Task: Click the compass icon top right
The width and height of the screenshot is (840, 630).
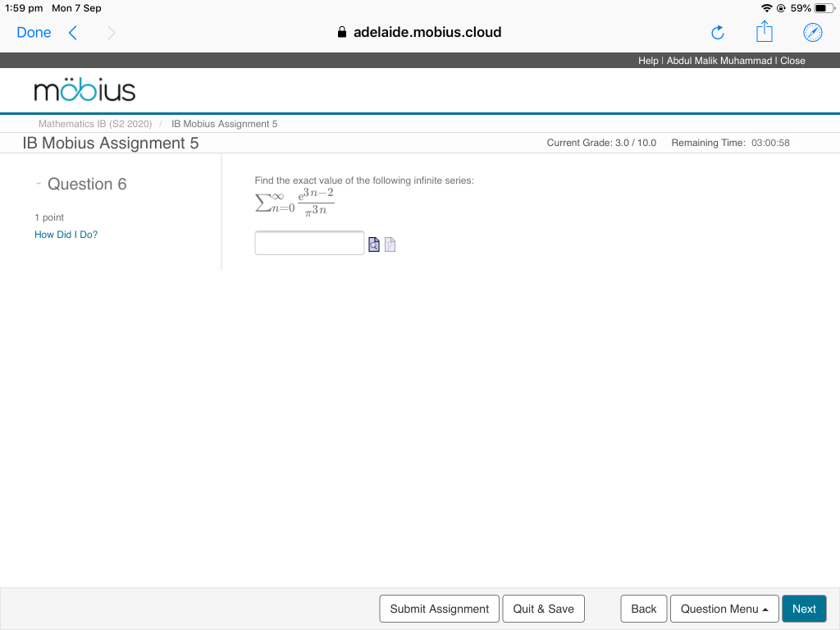Action: tap(812, 32)
